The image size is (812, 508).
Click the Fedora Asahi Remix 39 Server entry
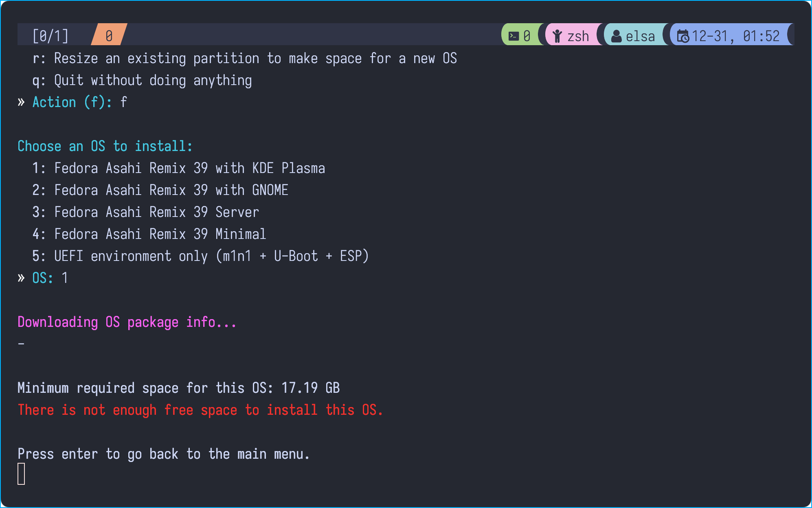tap(156, 212)
